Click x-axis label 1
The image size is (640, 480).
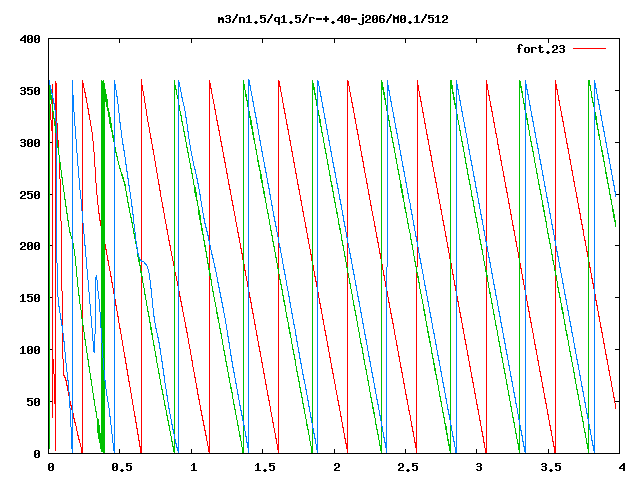[193, 467]
